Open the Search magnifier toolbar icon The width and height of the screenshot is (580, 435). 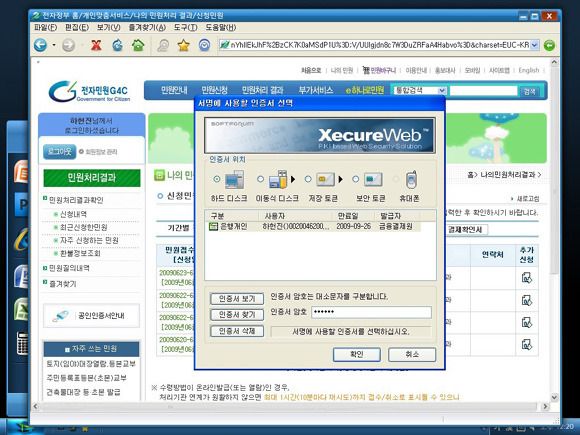163,45
